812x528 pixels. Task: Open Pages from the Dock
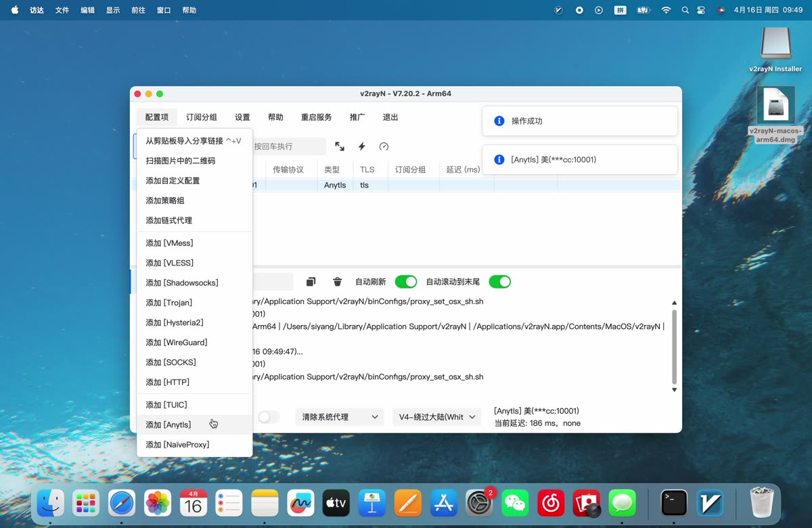[x=407, y=503]
